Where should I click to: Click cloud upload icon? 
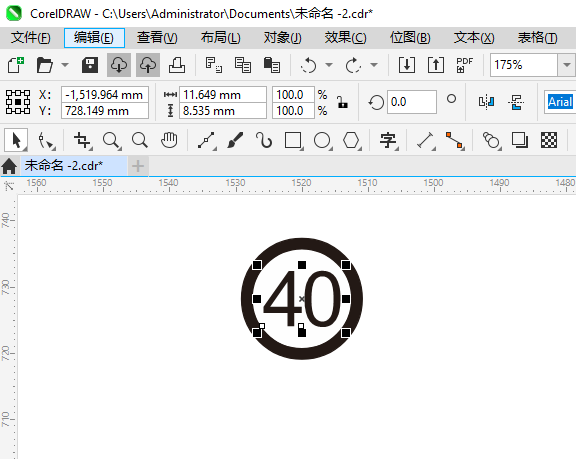(x=148, y=65)
